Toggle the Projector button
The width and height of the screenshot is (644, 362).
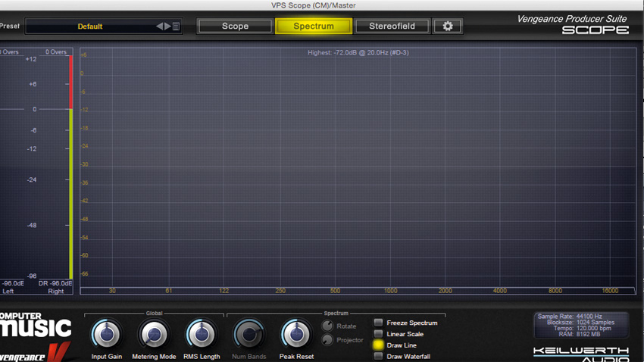(327, 340)
